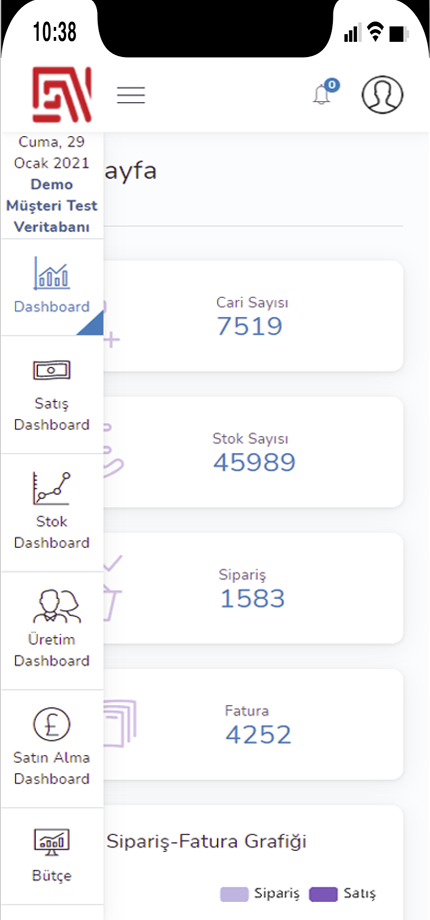430x920 pixels.
Task: Open the Stok Sayısı 45989 card
Action: coord(253,452)
